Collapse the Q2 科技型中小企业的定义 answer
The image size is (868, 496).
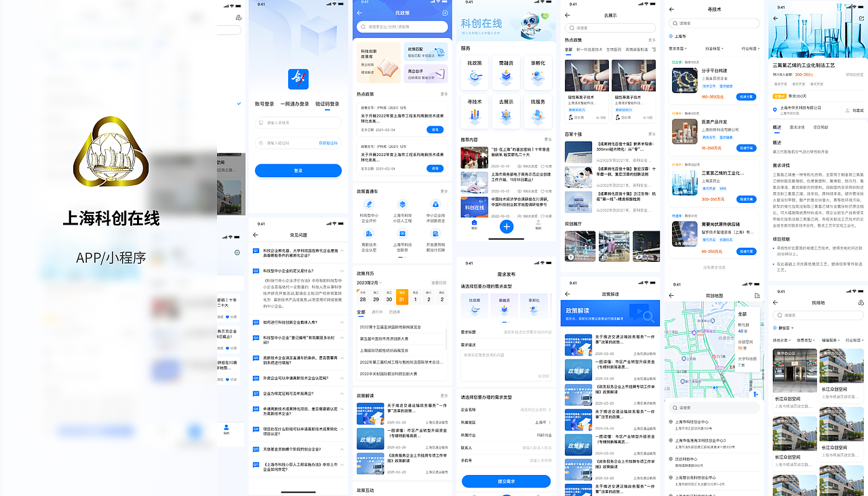tap(341, 271)
